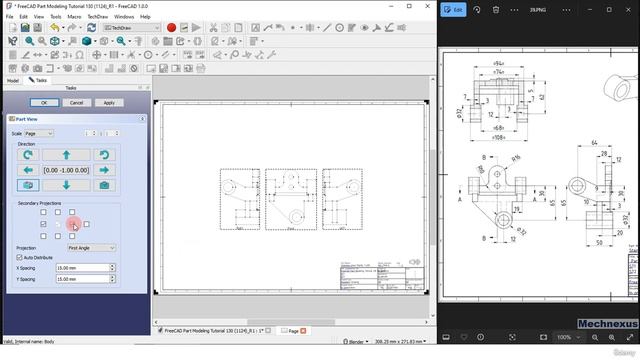
Task: Click the down arrow direction button
Action: point(66,185)
